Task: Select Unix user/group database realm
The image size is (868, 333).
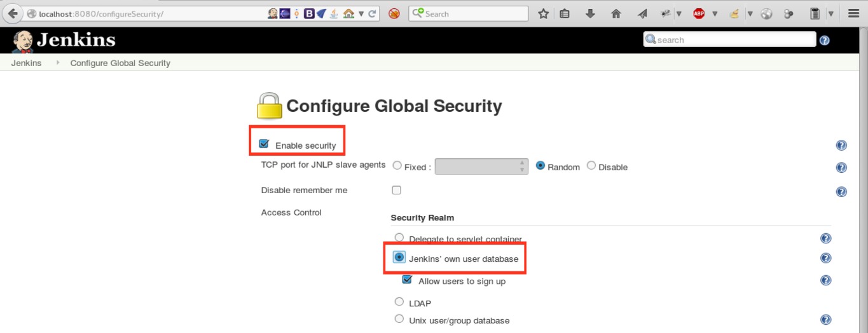Action: pyautogui.click(x=399, y=318)
